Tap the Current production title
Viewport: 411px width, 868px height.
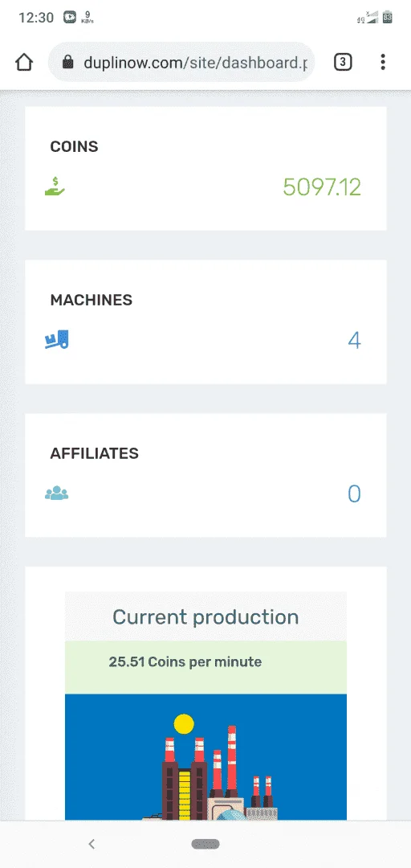(x=205, y=616)
